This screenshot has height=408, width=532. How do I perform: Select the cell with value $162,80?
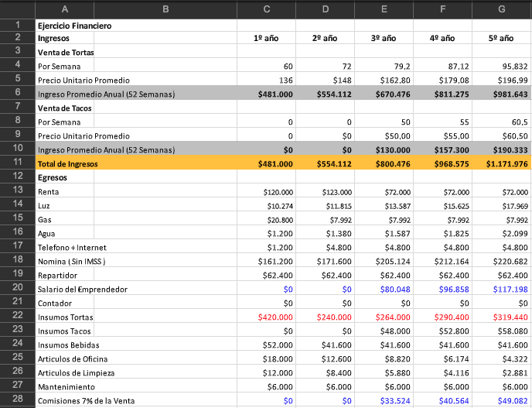(x=384, y=81)
